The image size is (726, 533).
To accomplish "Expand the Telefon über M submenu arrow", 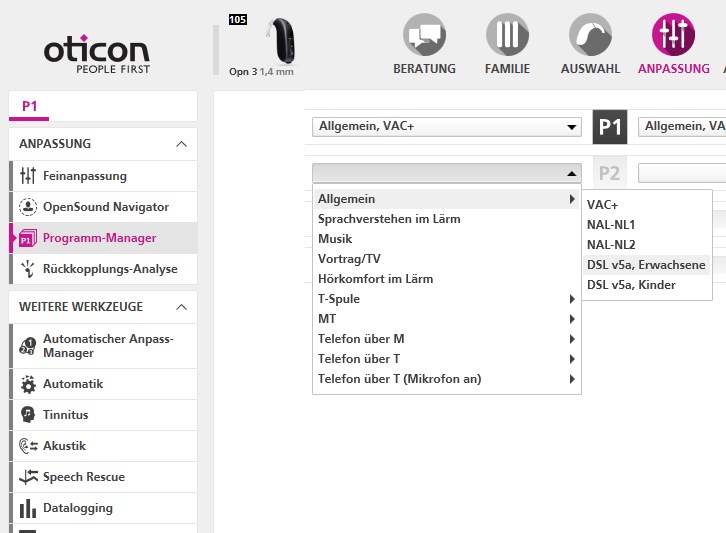I will [572, 339].
